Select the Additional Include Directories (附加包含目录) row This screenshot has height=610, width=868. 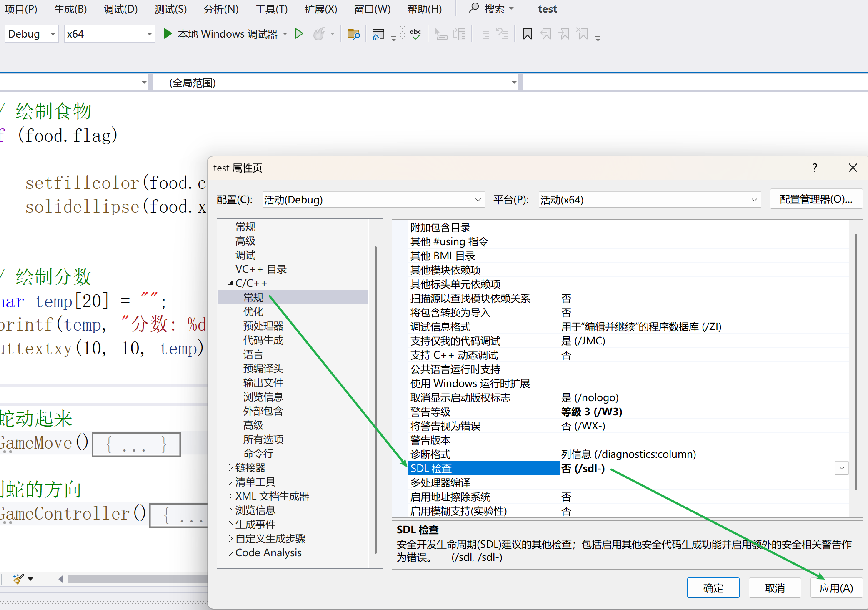click(628, 228)
